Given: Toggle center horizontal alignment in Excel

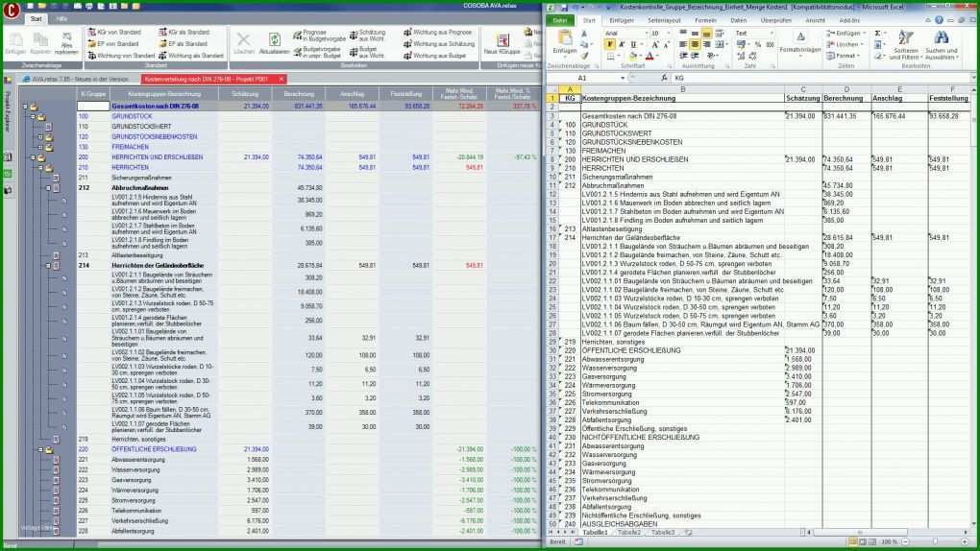Looking at the screenshot, I should [x=695, y=45].
